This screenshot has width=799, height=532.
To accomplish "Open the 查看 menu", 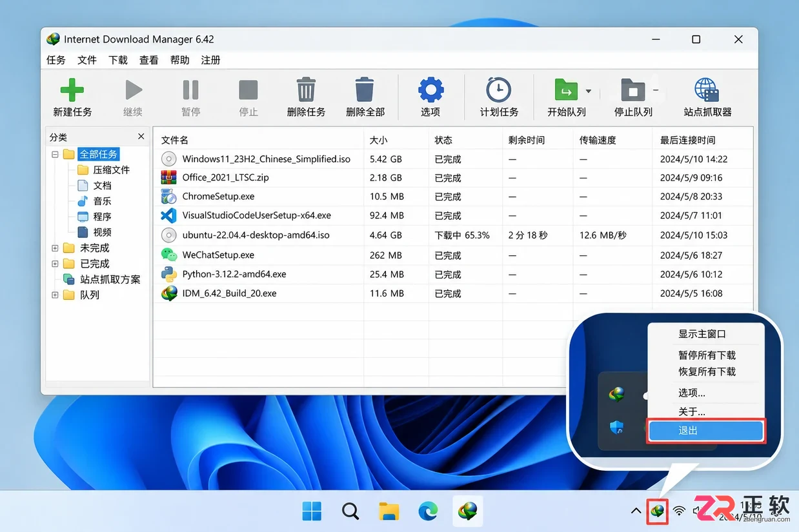I will click(149, 60).
